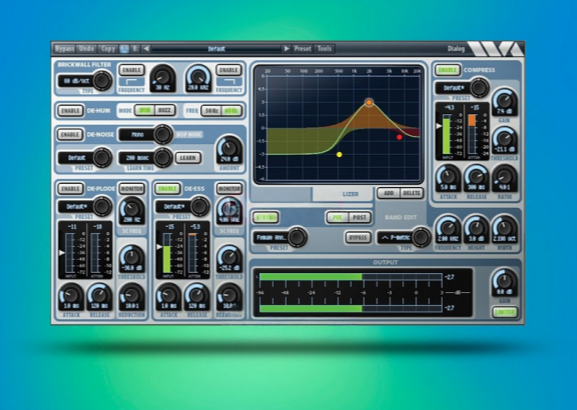The width and height of the screenshot is (577, 410).
Task: Go to next preset with right arrow
Action: pyautogui.click(x=286, y=49)
